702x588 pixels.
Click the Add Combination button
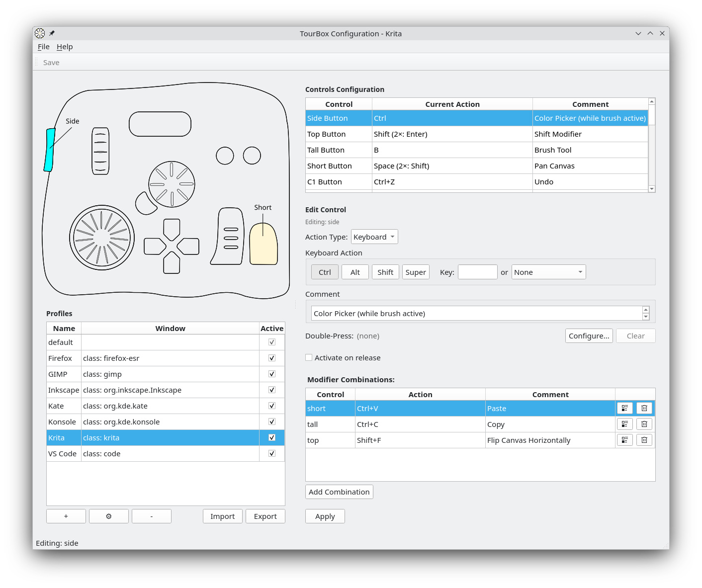(339, 492)
